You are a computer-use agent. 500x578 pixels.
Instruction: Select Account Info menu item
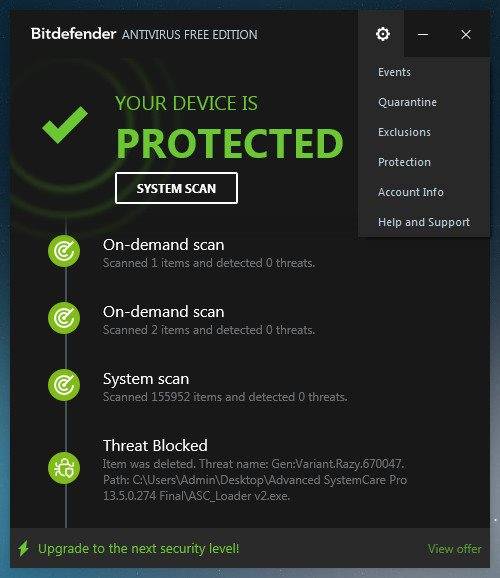pyautogui.click(x=410, y=192)
